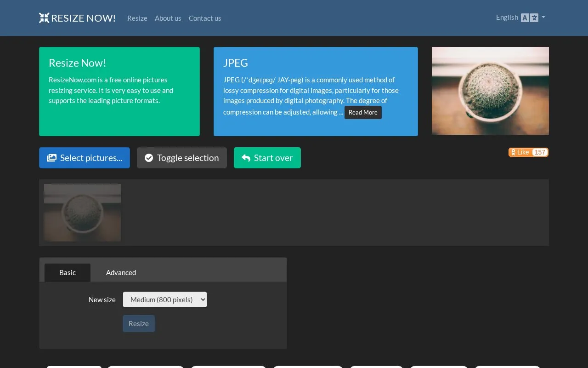Click the Select pictures button
Image resolution: width=588 pixels, height=368 pixels.
point(85,158)
